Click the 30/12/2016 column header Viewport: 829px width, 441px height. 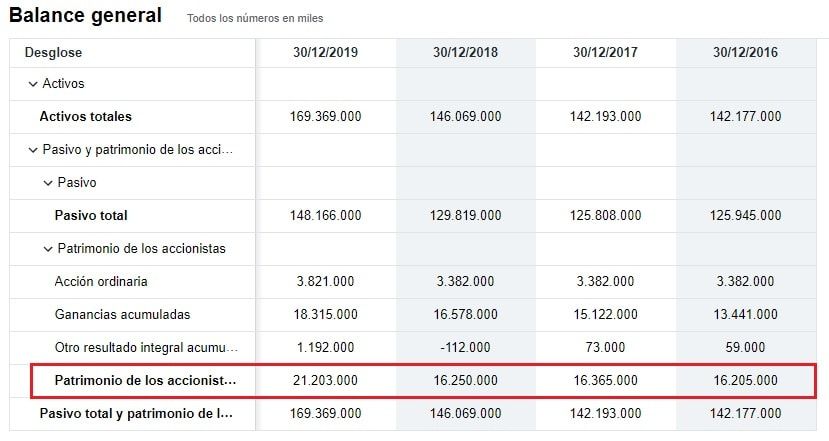tap(745, 52)
